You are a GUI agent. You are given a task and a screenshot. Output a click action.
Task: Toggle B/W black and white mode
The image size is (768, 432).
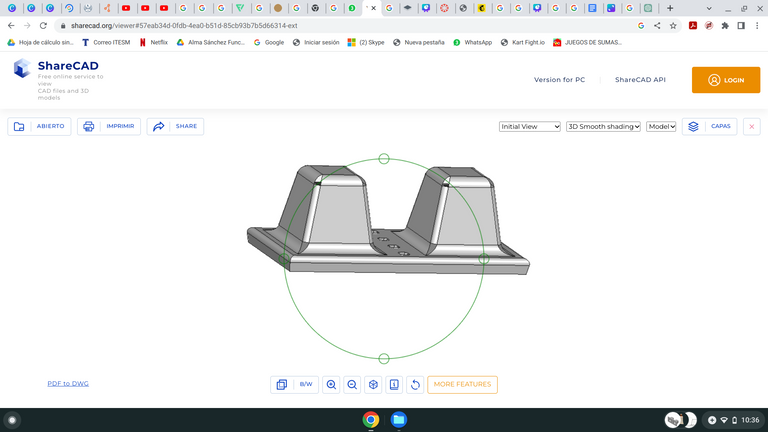(x=306, y=384)
